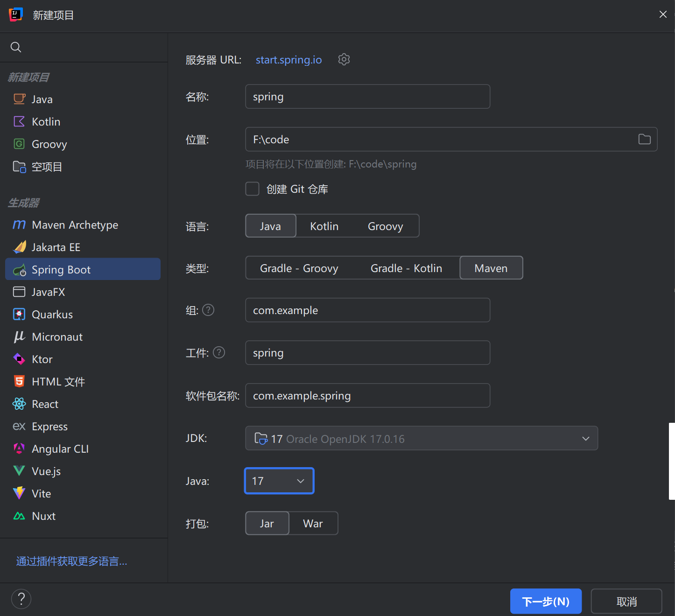The image size is (675, 616).
Task: Select Java as the language
Action: coord(271,226)
